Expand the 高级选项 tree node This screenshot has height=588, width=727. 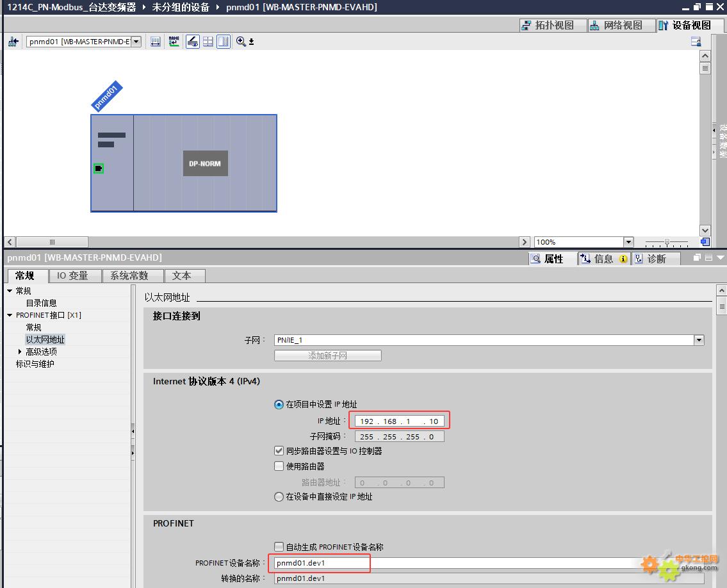(20, 352)
